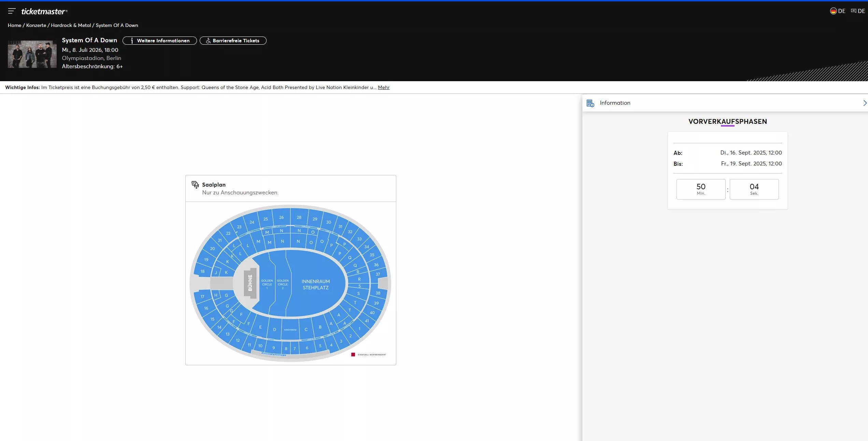Click the presale end date 'Fr., 19. Sept. 2025, 12:00'
Screen dimensions: 868x441
(x=751, y=164)
